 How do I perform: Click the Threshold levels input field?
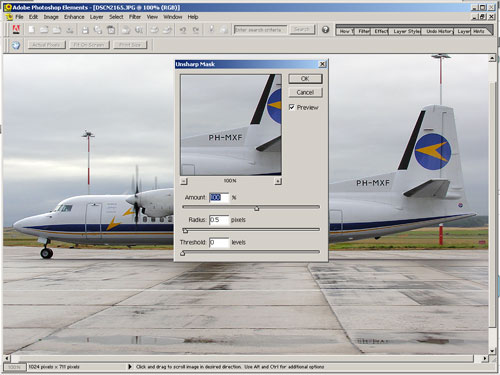pyautogui.click(x=219, y=242)
